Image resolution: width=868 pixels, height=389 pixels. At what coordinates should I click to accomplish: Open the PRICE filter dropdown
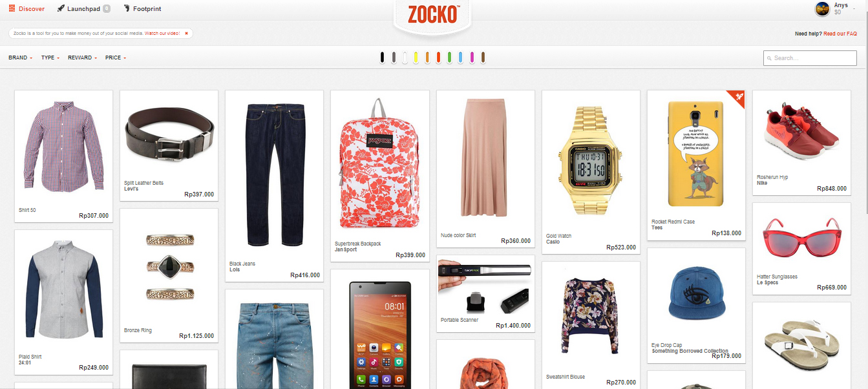(x=116, y=58)
